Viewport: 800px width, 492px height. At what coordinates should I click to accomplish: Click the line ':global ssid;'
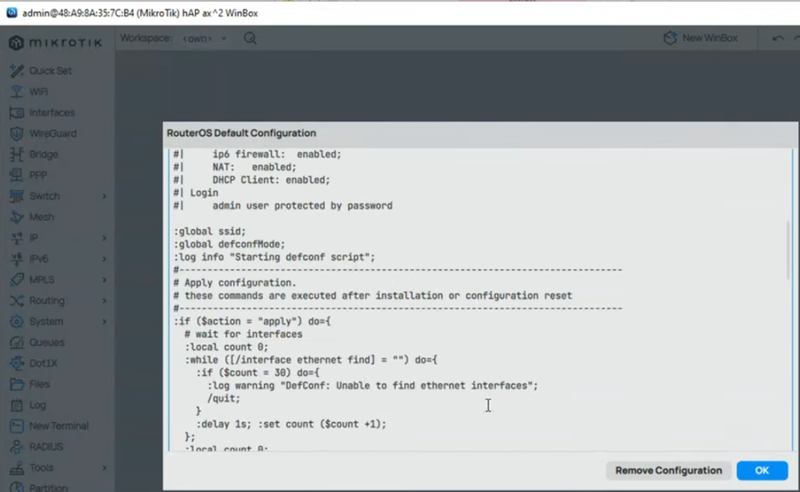pos(210,231)
